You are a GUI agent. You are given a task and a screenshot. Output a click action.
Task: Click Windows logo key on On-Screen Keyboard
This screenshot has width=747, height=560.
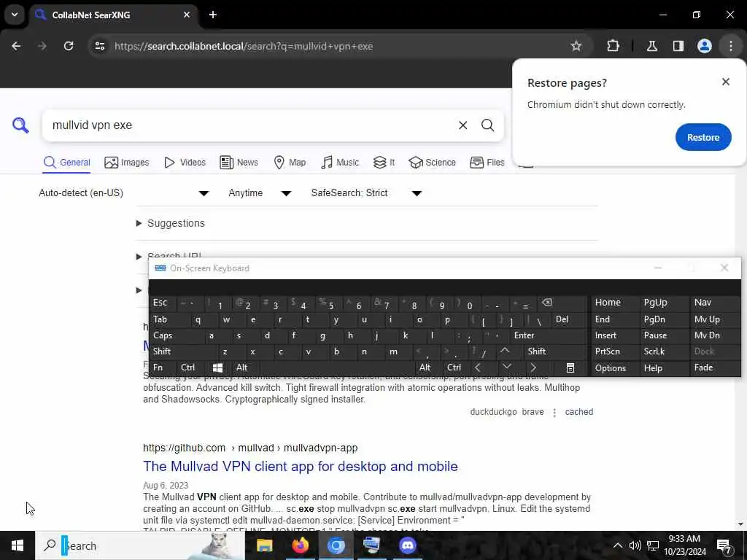coord(217,367)
